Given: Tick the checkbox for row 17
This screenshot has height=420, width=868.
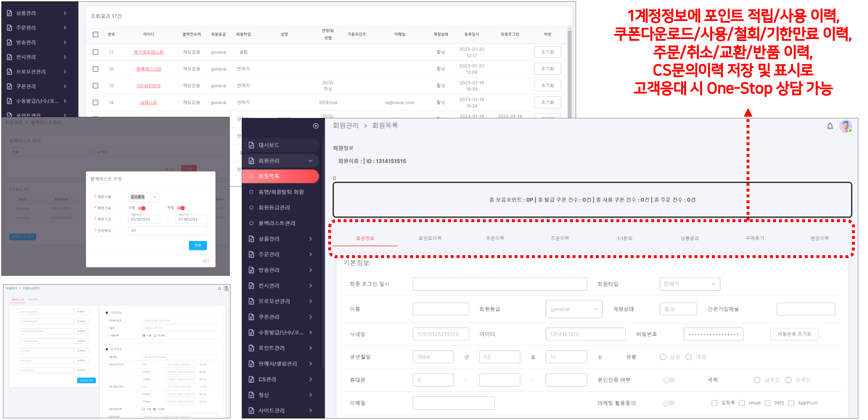Looking at the screenshot, I should tap(96, 52).
